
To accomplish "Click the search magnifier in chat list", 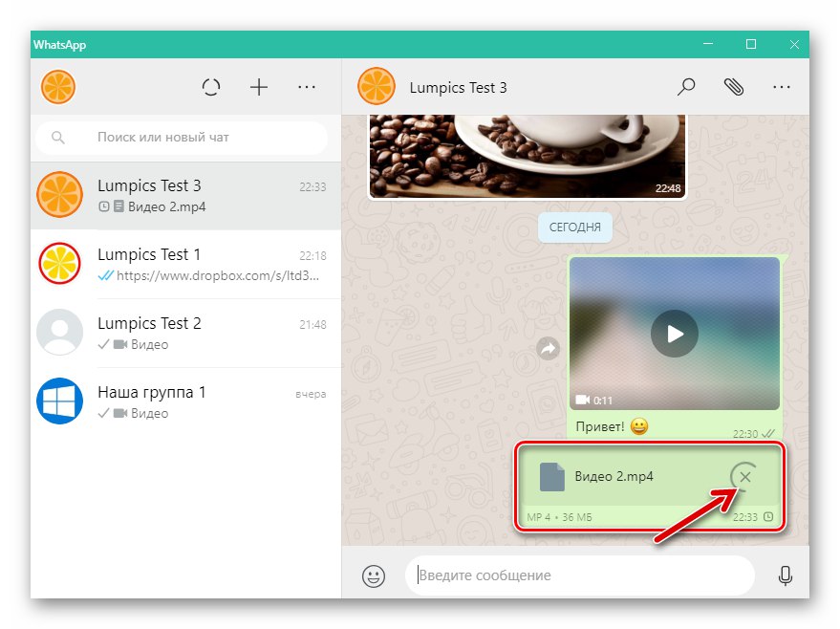I will coord(58,138).
